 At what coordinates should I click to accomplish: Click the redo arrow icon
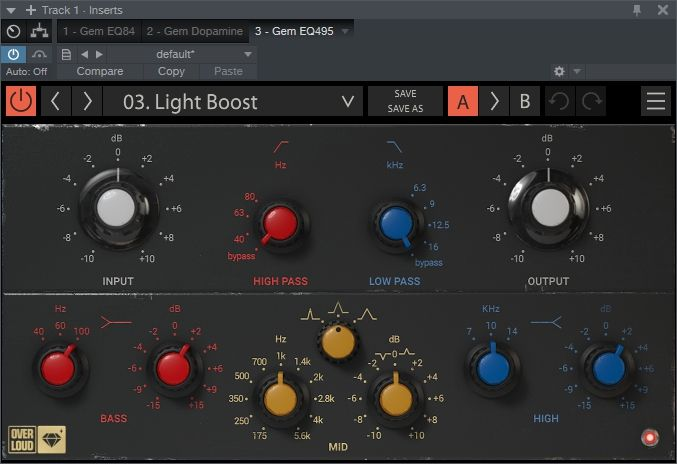591,101
